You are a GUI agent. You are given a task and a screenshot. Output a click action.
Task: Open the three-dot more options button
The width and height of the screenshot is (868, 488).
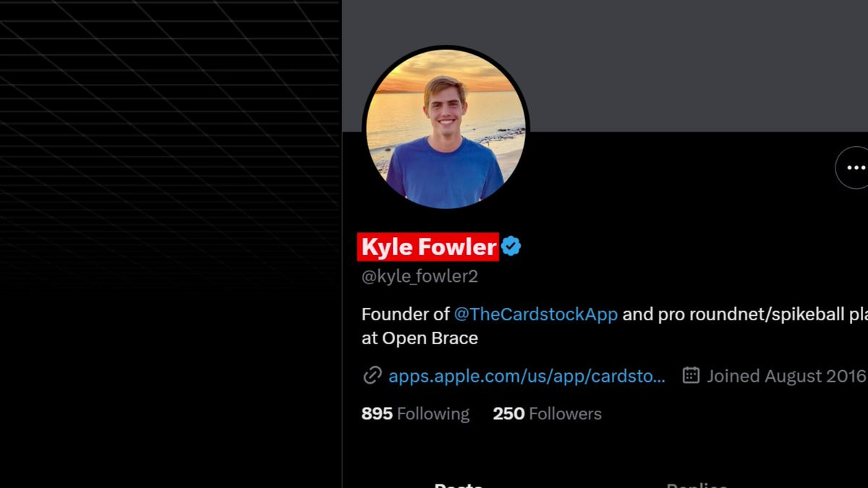[854, 168]
